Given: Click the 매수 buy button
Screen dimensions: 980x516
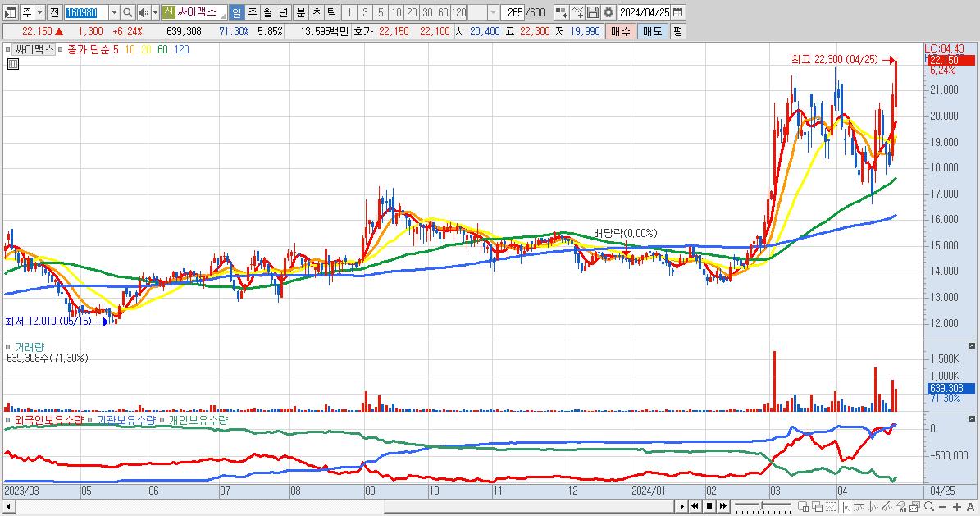Looking at the screenshot, I should point(620,31).
